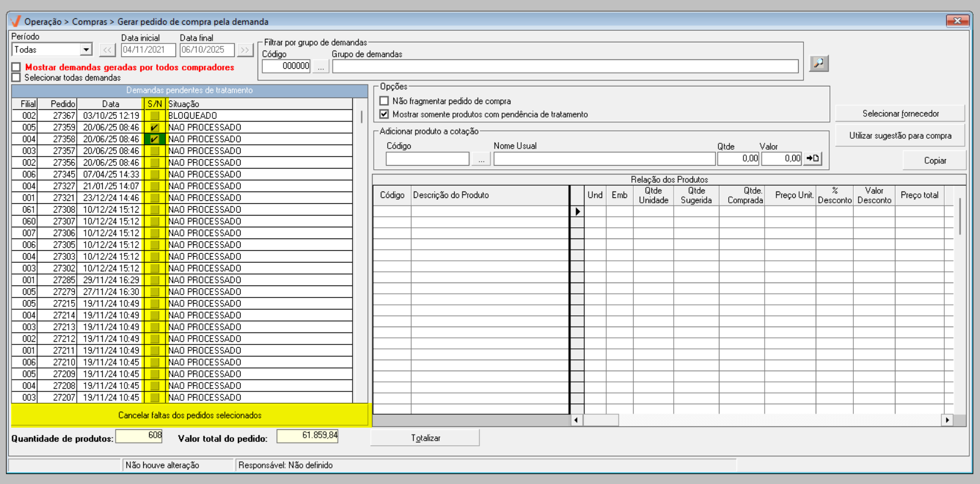The height and width of the screenshot is (484, 980).
Task: Enable Não fragmentar pedido de compra
Action: [384, 101]
